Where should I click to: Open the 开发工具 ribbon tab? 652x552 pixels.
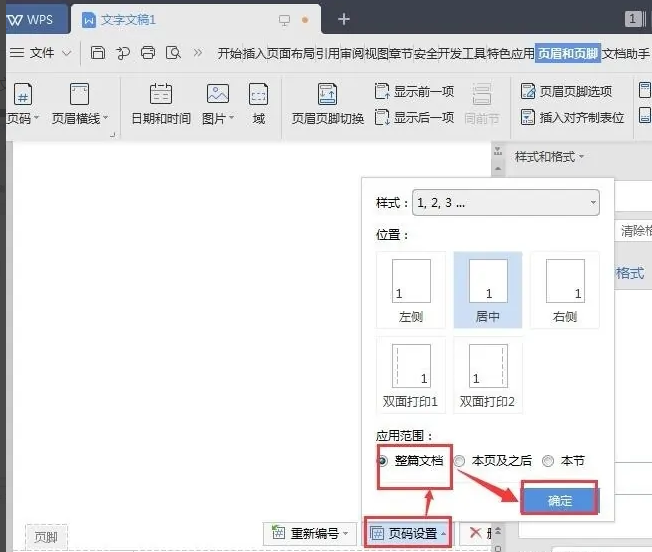point(462,54)
